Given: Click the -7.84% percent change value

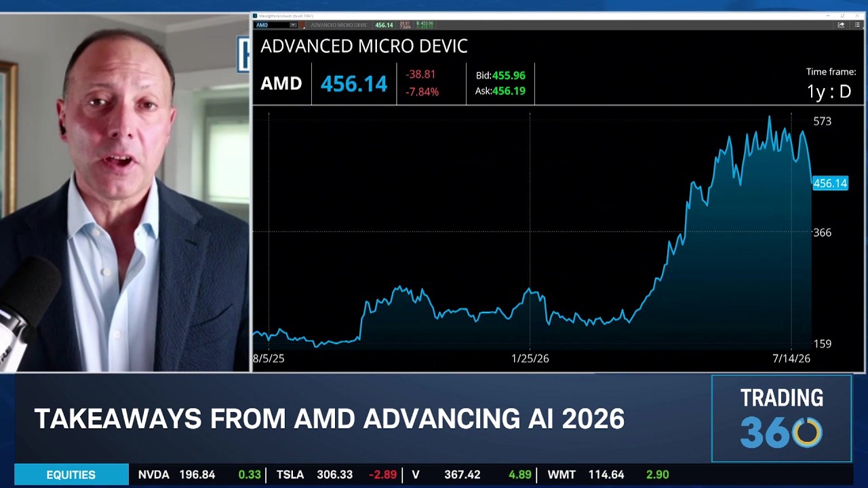Looking at the screenshot, I should pos(422,91).
